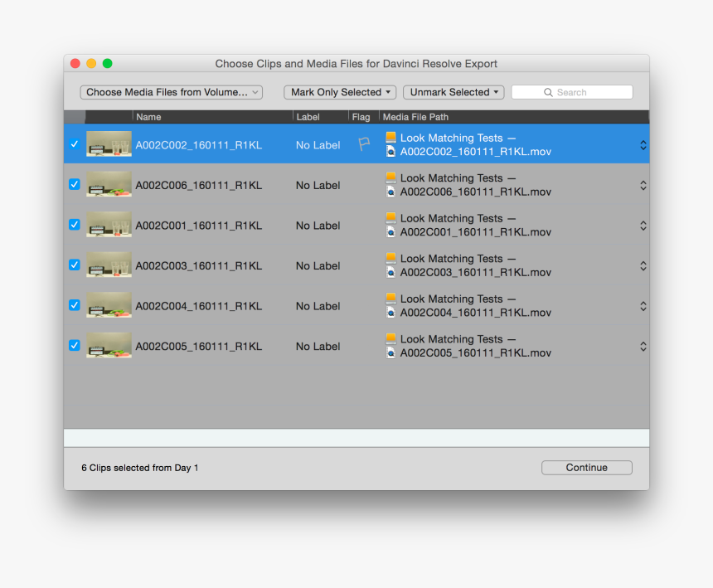Uncheck the checkbox for clip A002C001_160111_R1KL

click(75, 225)
